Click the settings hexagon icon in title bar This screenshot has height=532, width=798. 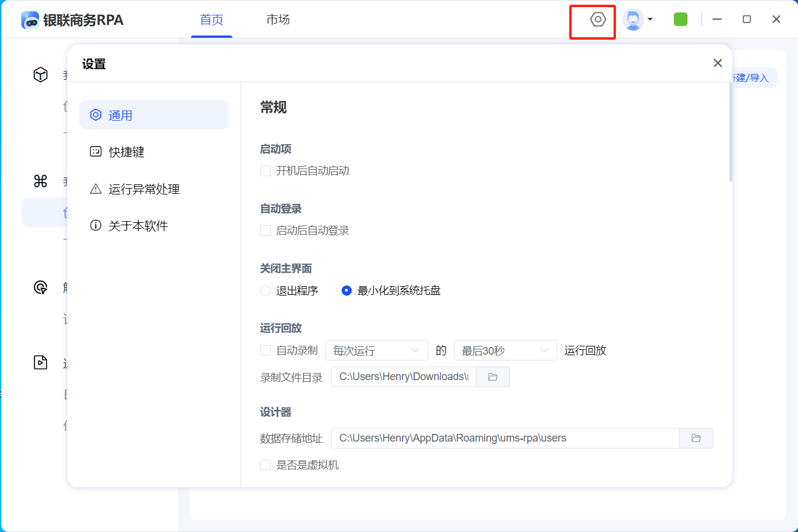point(598,20)
